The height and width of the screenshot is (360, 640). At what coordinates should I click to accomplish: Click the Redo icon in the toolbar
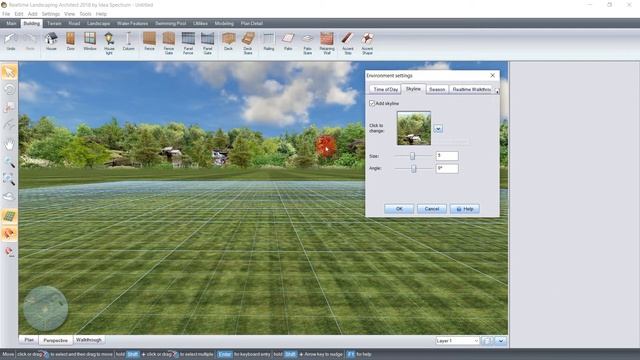click(x=30, y=42)
